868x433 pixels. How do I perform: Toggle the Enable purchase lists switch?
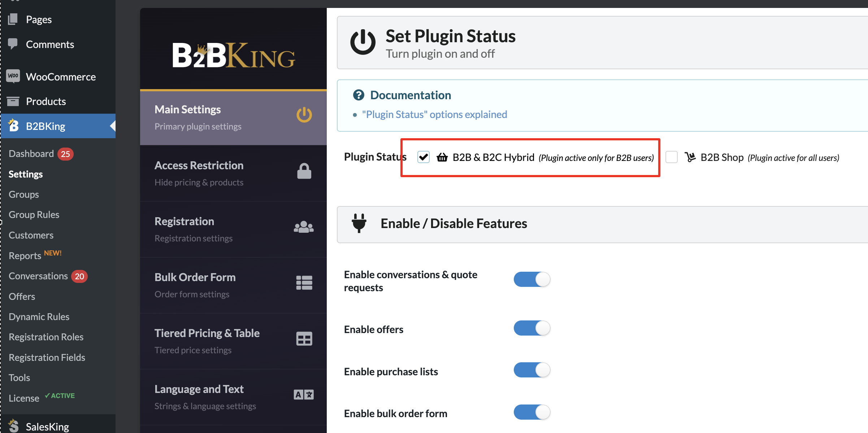tap(532, 370)
